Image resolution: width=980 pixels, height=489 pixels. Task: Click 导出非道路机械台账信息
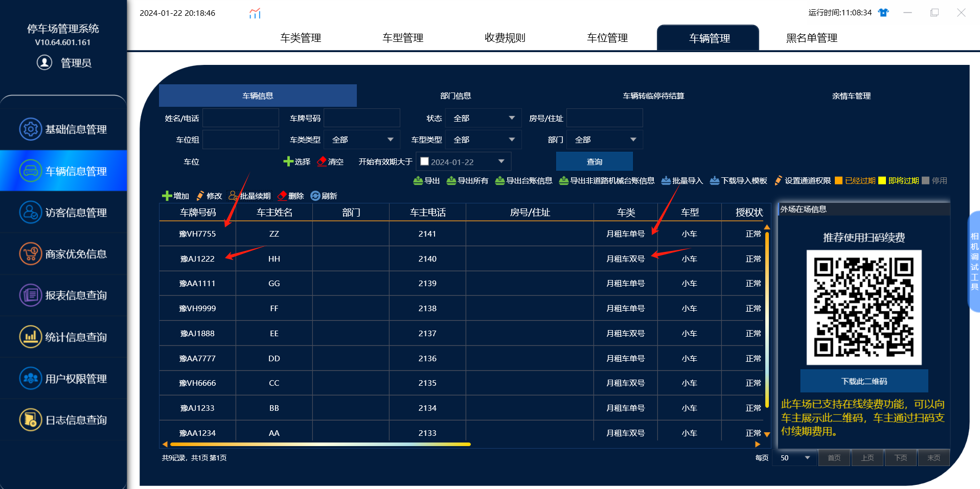point(607,180)
